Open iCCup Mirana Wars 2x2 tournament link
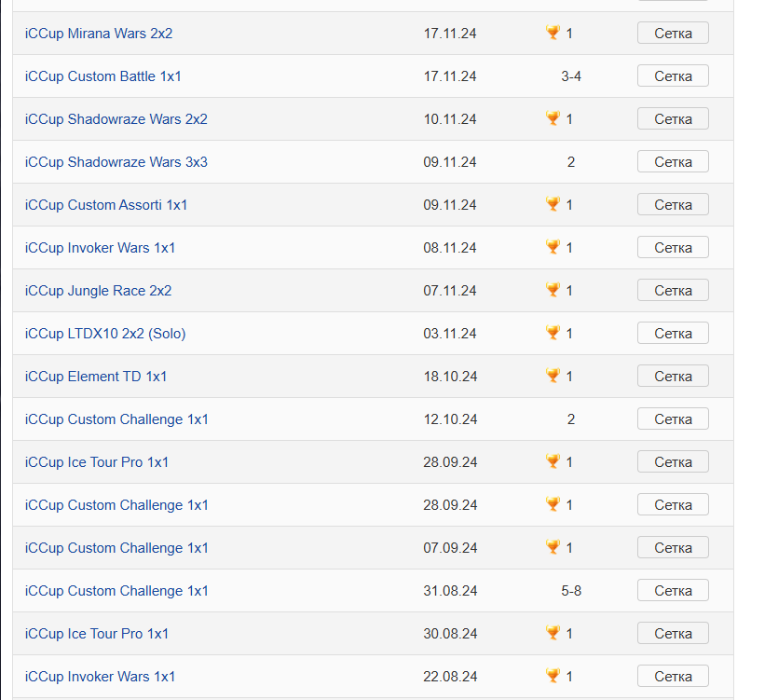This screenshot has height=700, width=778. [99, 34]
